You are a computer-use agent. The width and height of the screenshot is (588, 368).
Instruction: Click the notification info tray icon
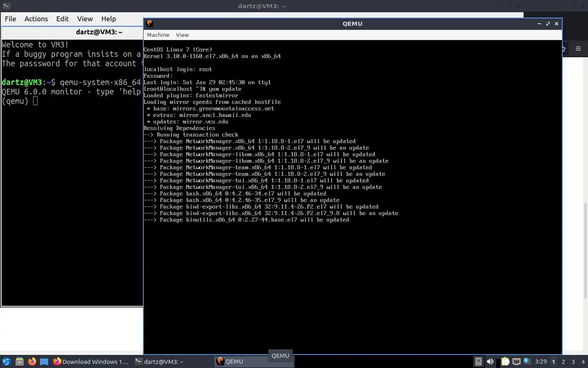point(526,361)
